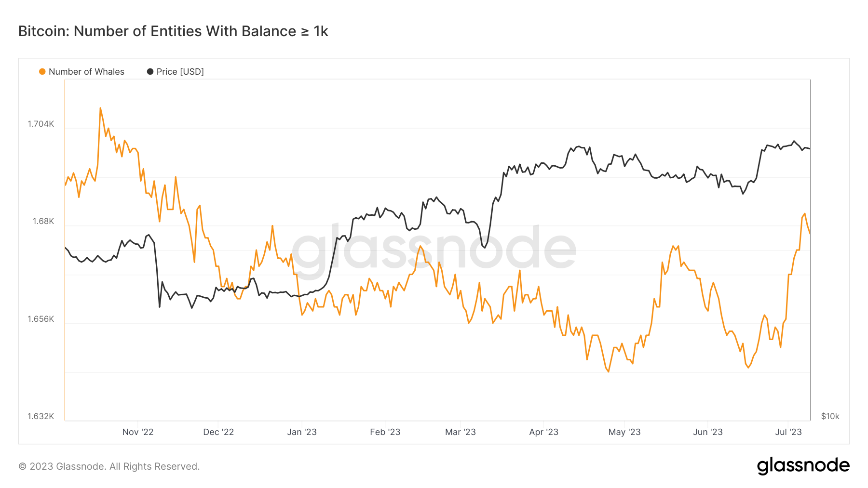Click the Jul '23 x-axis label
Viewport: 868px width, 488px height.
coord(788,432)
